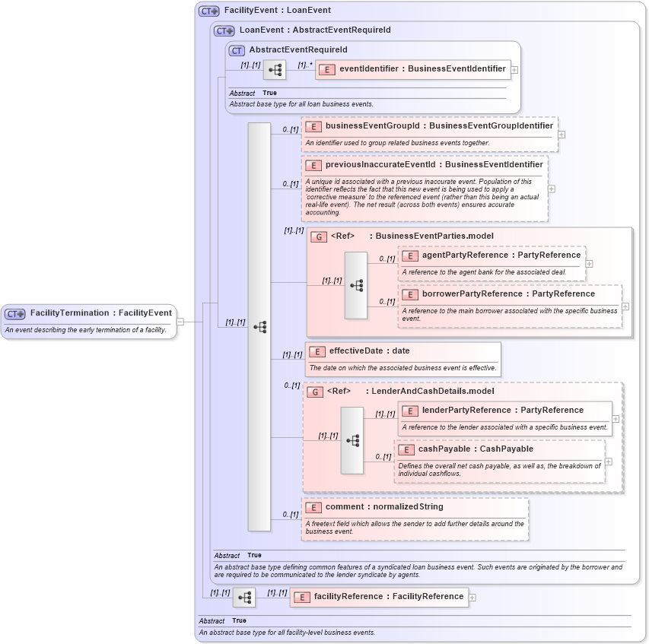Click the sequence compositor icon inside AbstractEventRequireId
This screenshot has height=644, width=649.
click(274, 69)
